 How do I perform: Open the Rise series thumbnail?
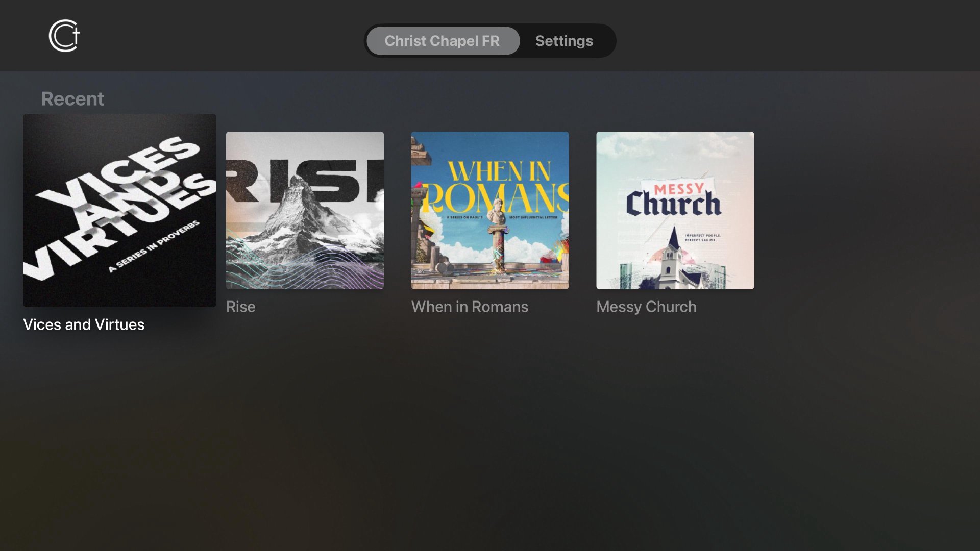click(x=305, y=210)
